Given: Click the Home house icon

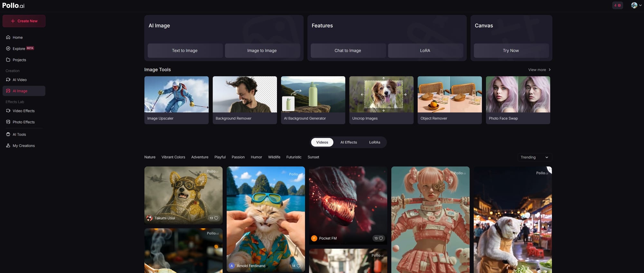Looking at the screenshot, I should point(8,37).
